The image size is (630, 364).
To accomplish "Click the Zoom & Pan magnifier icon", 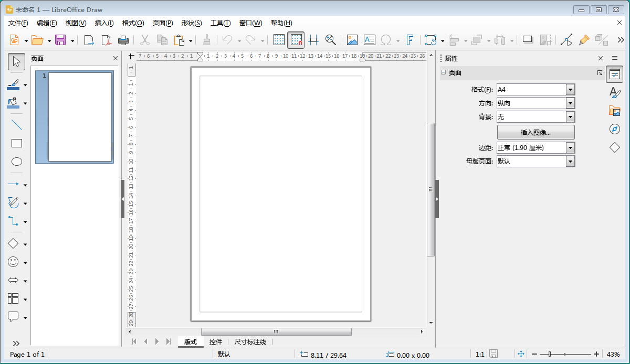I will (330, 40).
